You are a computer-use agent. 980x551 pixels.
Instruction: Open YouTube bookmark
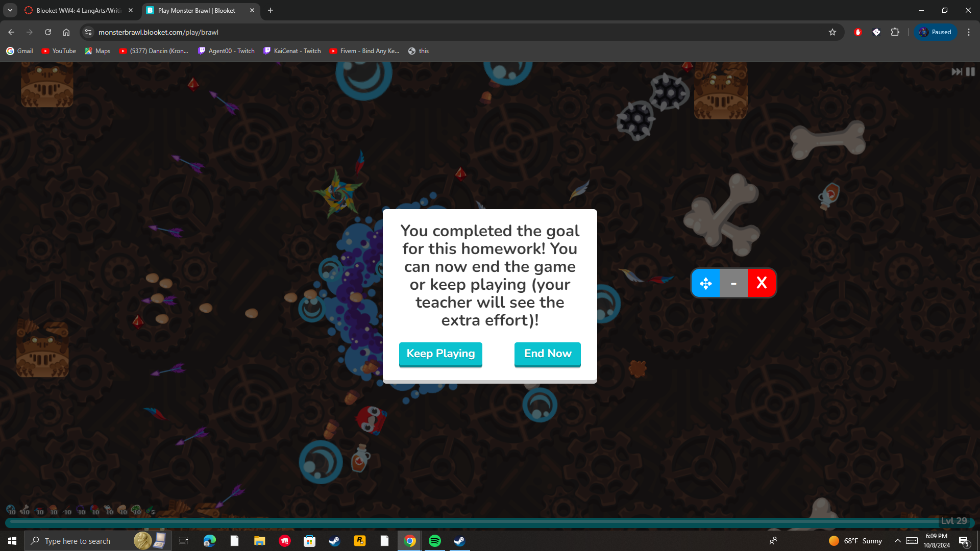click(59, 51)
